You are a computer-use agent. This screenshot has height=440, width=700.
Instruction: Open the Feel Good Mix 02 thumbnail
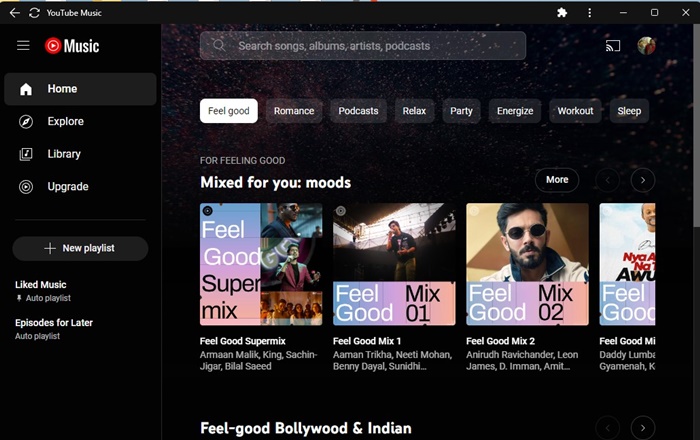pos(527,264)
